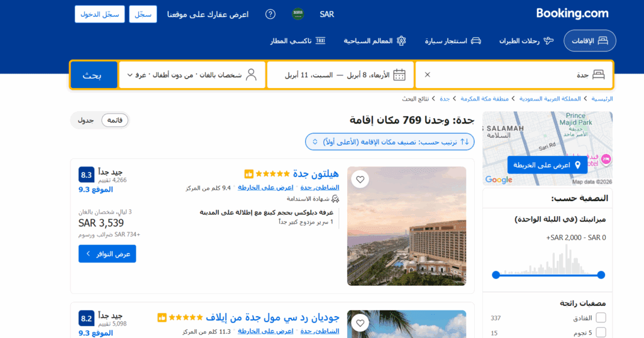Open اعرض عقارك على موقعنا link

point(208,14)
